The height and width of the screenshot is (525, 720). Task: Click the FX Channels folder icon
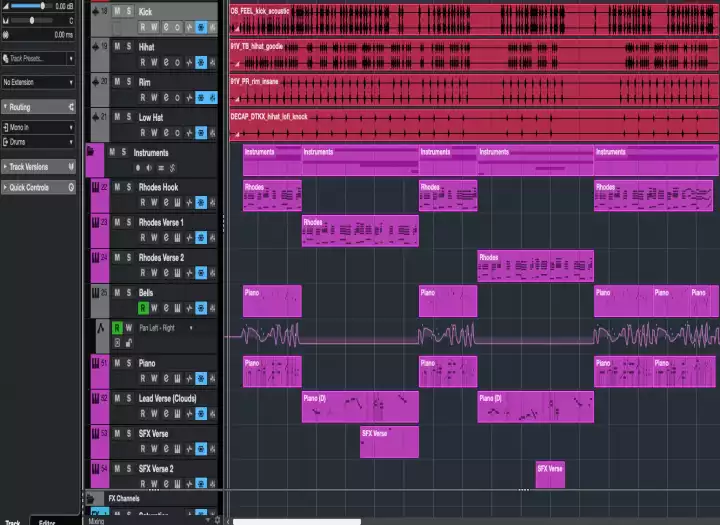tap(91, 498)
